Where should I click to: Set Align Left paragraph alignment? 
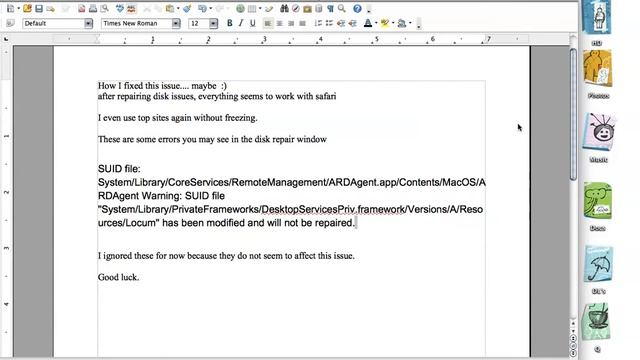pyautogui.click(x=267, y=23)
